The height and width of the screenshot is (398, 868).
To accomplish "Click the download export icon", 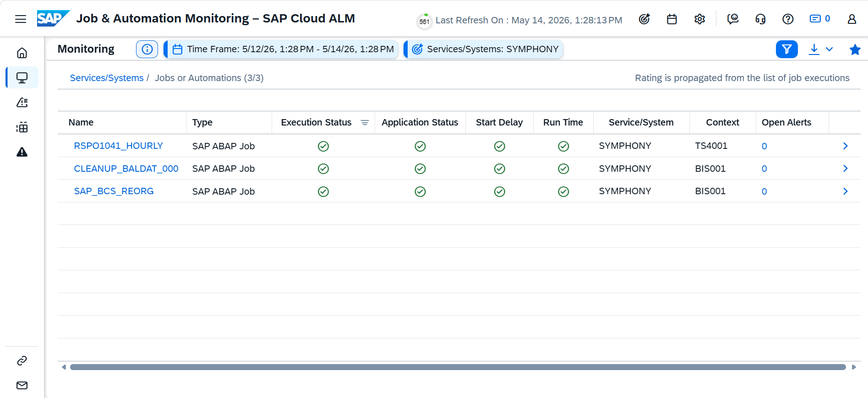I will coord(814,49).
